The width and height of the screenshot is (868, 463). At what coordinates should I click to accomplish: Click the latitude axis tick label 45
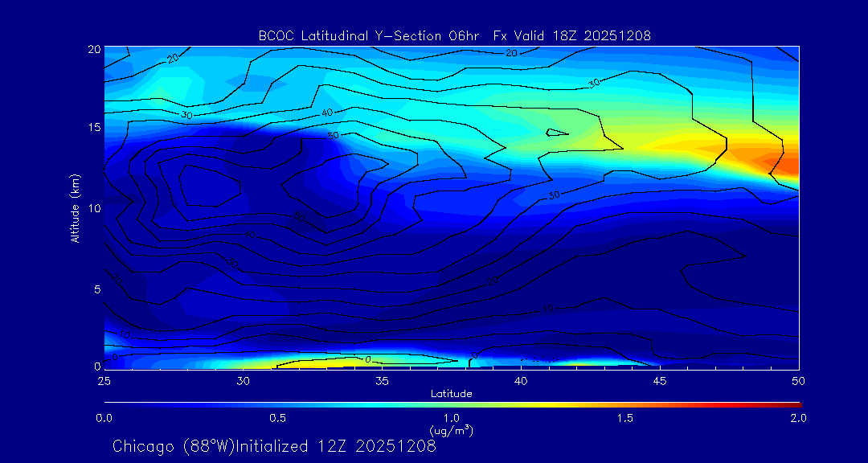pos(660,380)
